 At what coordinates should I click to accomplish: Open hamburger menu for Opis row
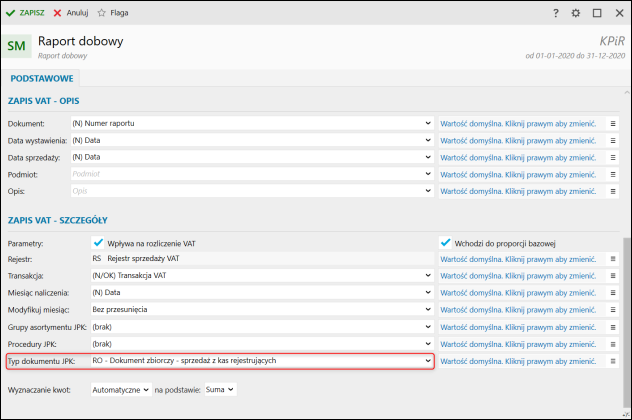(613, 190)
